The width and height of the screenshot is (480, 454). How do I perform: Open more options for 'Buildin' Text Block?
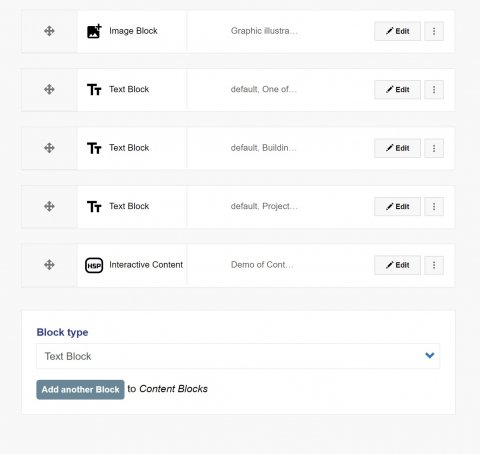click(434, 148)
